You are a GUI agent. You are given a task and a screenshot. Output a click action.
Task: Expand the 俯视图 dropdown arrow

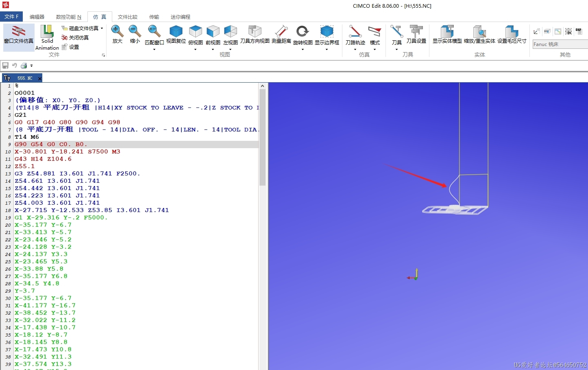pyautogui.click(x=196, y=49)
